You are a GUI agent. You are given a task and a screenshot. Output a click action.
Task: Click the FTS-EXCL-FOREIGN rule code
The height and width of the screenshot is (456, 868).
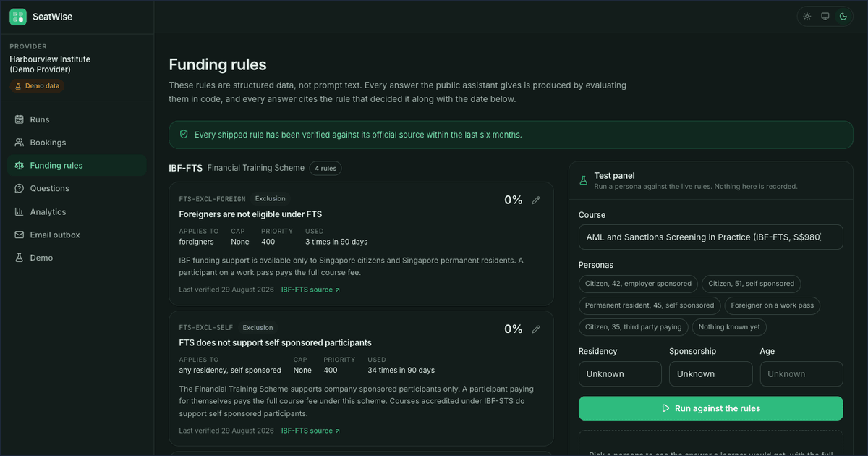tap(213, 199)
